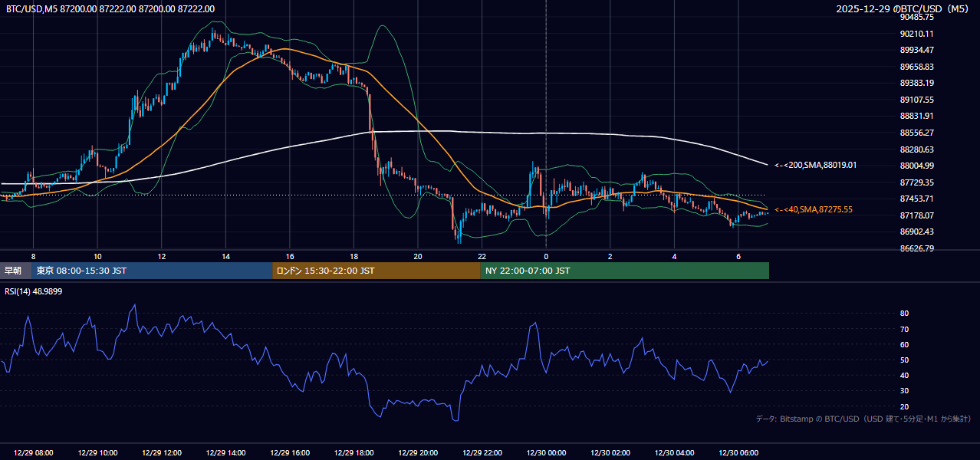This screenshot has height=460, width=980.
Task: Click the 12/29 14:00 date label
Action: (225, 453)
